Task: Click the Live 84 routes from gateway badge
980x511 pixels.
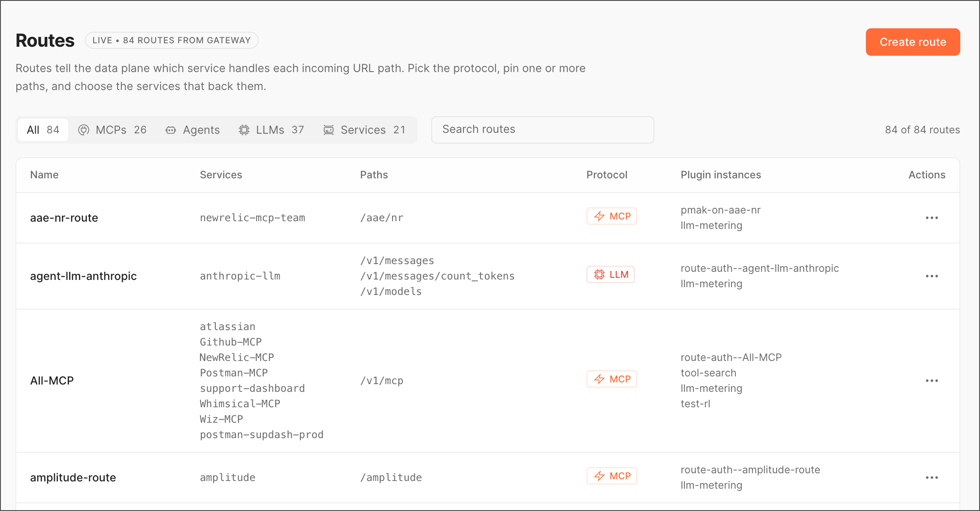Action: (x=172, y=40)
